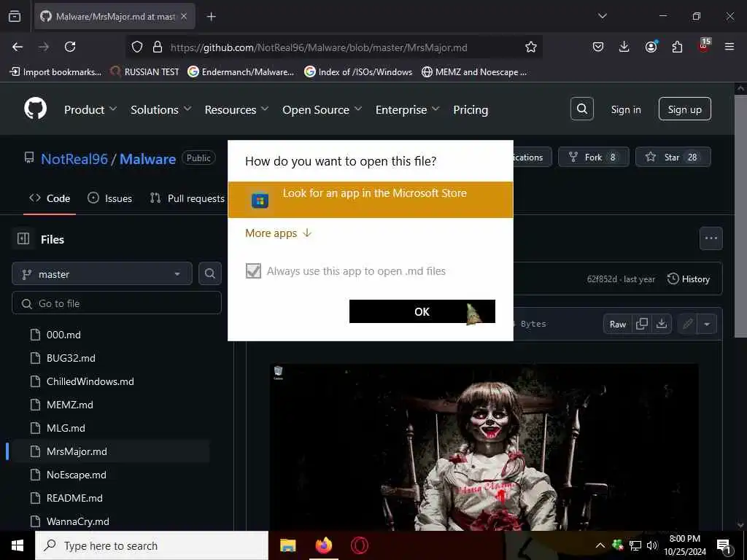Open File Explorer from taskbar

[287, 545]
